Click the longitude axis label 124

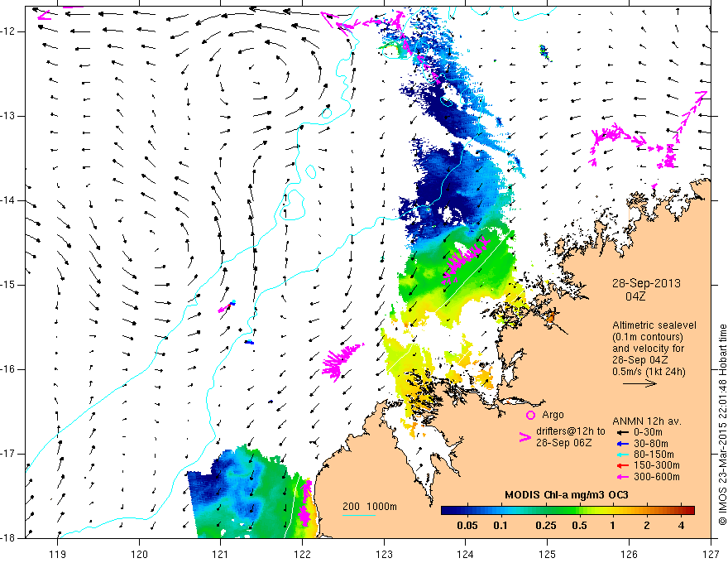pos(466,554)
